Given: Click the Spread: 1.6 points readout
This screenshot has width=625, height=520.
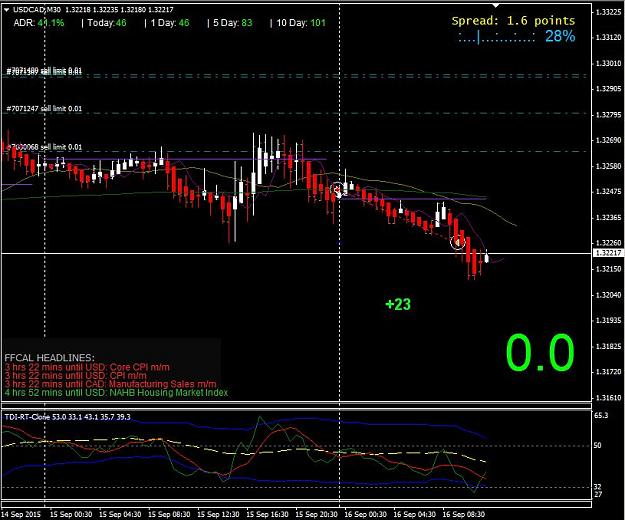Looking at the screenshot, I should click(513, 21).
